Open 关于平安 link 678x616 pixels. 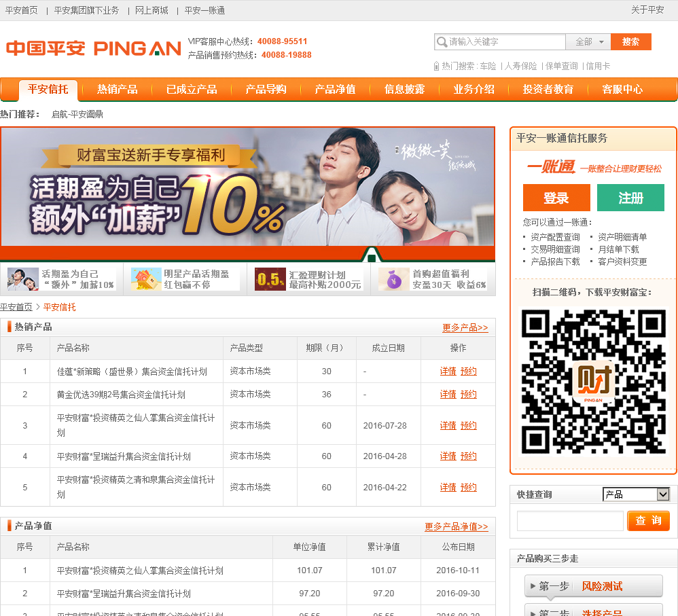[647, 10]
